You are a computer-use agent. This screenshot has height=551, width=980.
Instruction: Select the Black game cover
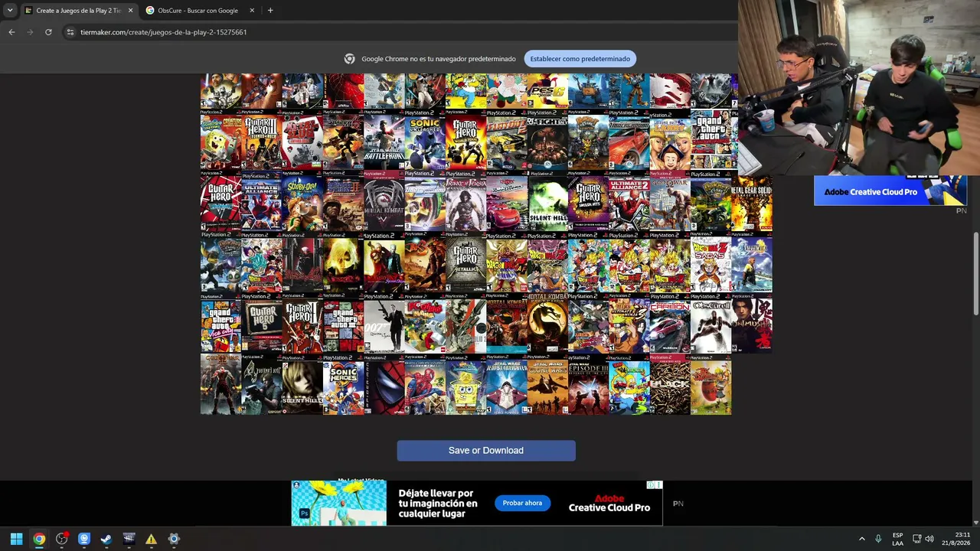(670, 386)
